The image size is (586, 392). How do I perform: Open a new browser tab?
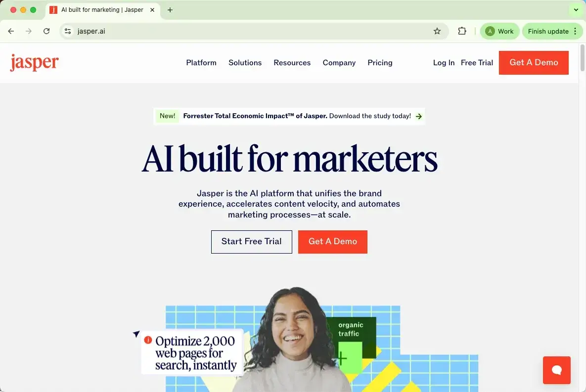coord(170,10)
